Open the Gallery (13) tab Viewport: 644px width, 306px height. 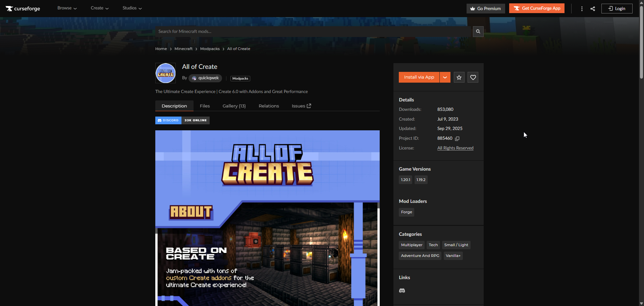pos(234,106)
